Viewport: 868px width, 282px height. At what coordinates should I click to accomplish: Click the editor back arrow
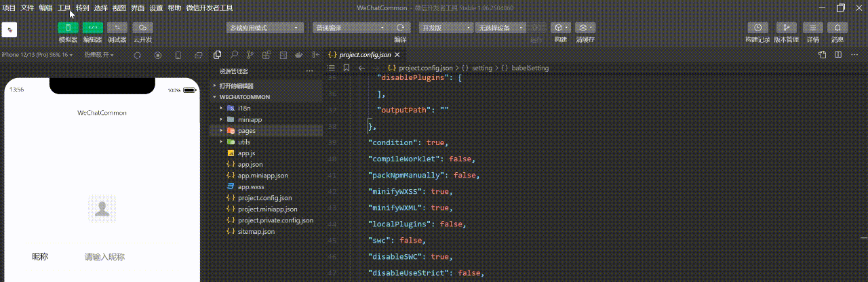tap(361, 68)
